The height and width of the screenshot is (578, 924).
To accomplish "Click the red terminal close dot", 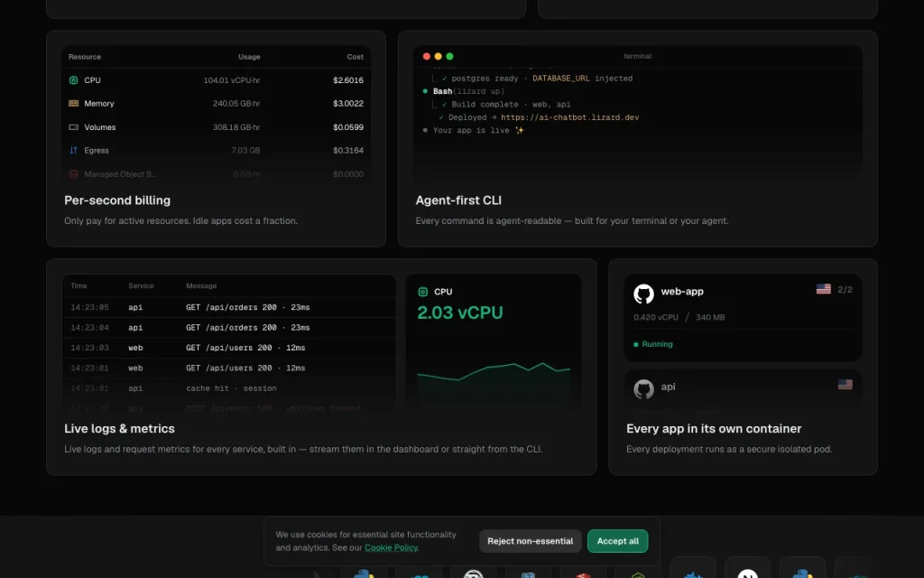I will [427, 56].
